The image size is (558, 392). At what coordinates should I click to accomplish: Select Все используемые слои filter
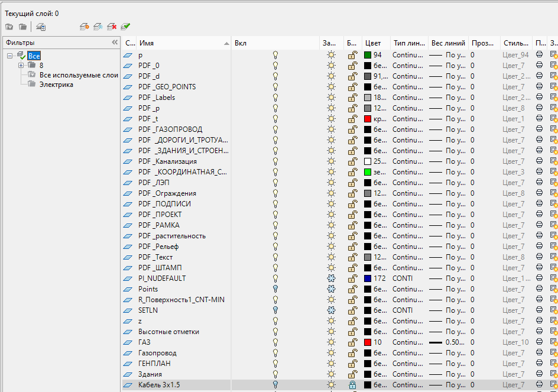[79, 75]
